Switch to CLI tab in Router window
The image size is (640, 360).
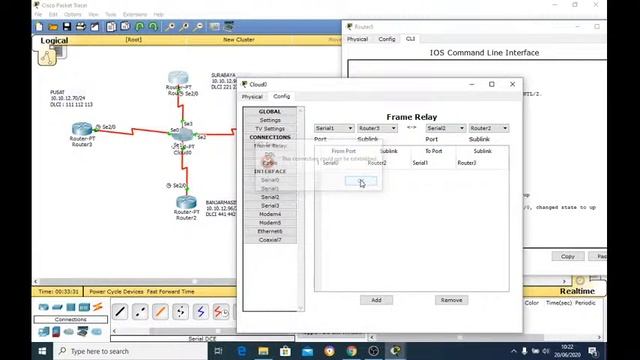410,39
